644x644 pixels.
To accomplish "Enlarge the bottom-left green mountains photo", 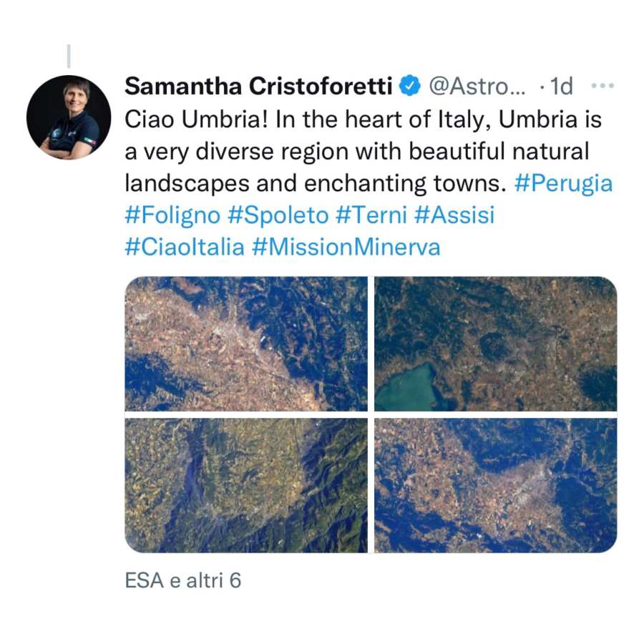I will point(246,485).
